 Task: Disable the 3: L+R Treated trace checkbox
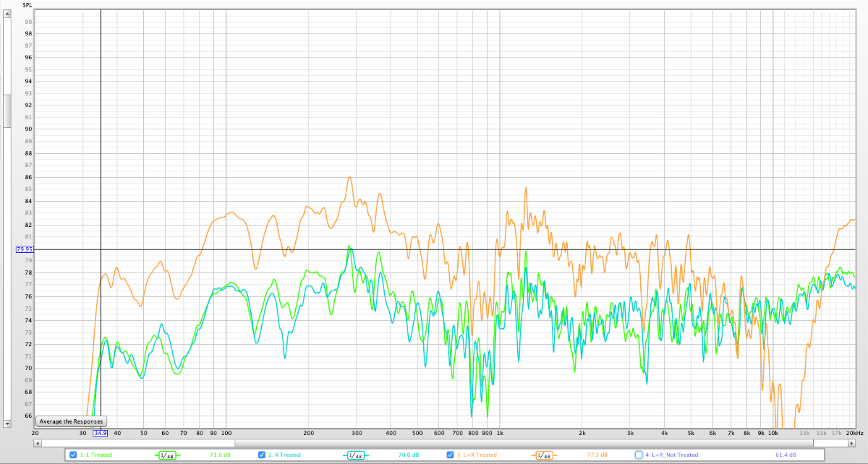(x=450, y=455)
